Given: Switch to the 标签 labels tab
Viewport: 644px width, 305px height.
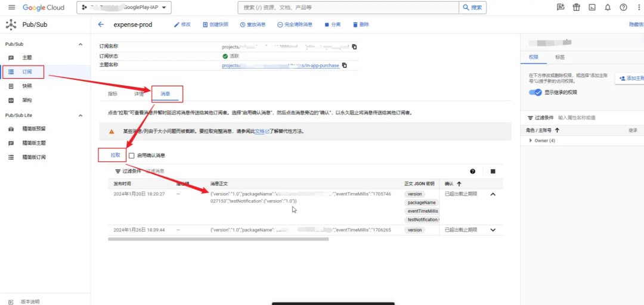Looking at the screenshot, I should pos(560,57).
